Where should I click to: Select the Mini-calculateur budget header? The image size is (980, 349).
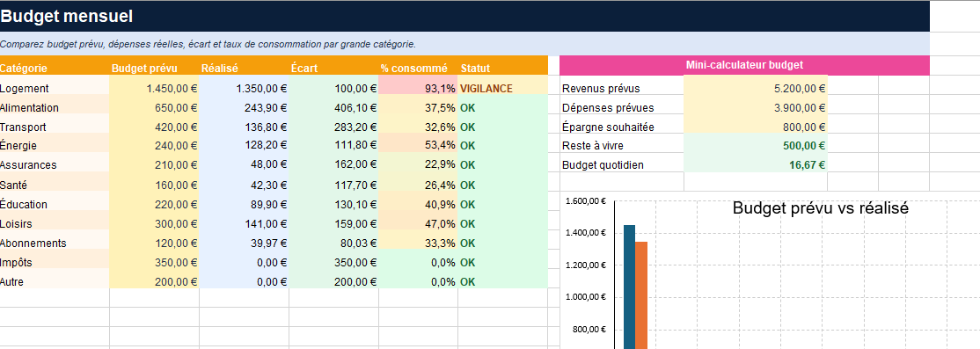click(x=744, y=65)
